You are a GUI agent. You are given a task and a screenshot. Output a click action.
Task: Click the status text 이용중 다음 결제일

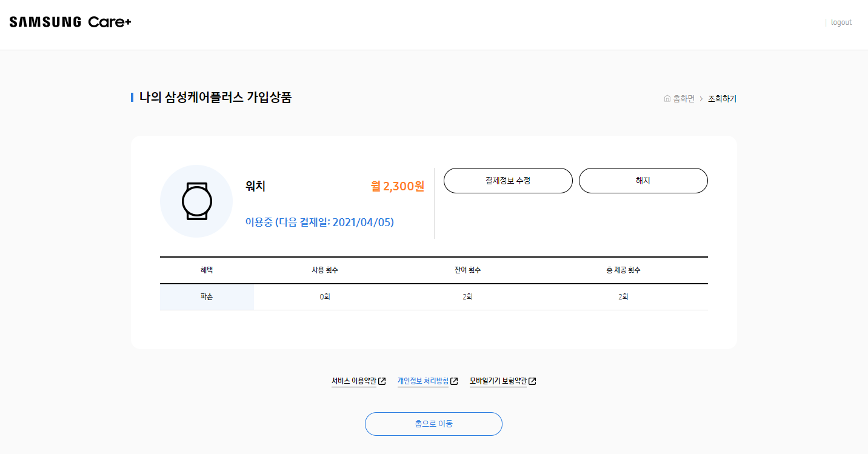(319, 222)
